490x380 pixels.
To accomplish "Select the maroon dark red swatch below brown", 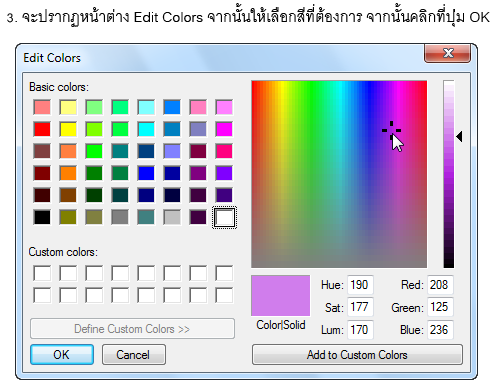I will coord(42,173).
